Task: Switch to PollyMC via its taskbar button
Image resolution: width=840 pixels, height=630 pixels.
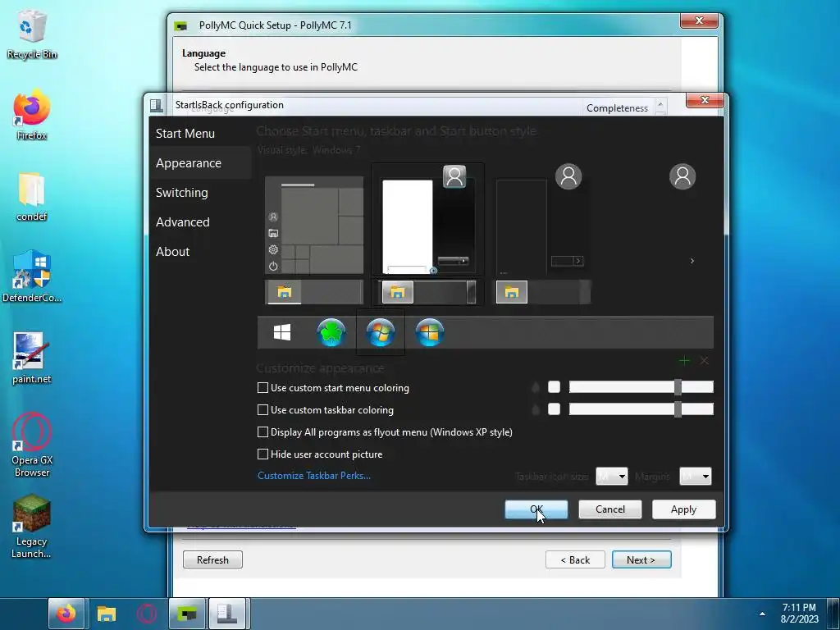Action: coord(187,614)
